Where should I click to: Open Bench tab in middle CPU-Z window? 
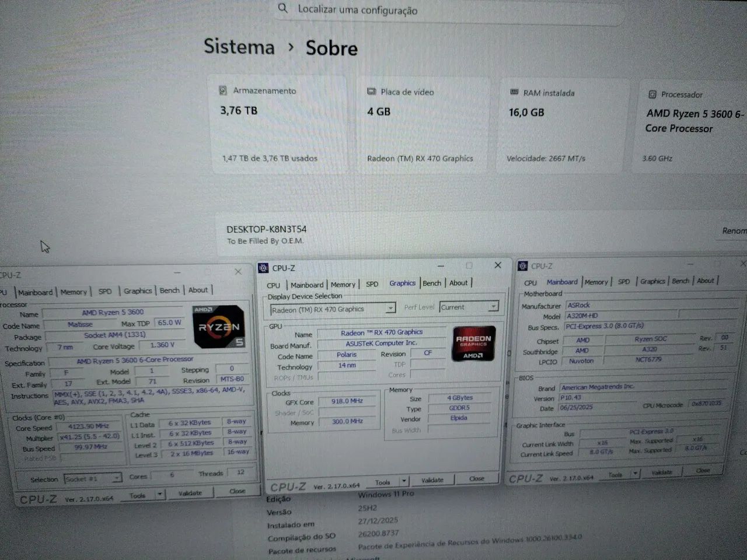[432, 283]
